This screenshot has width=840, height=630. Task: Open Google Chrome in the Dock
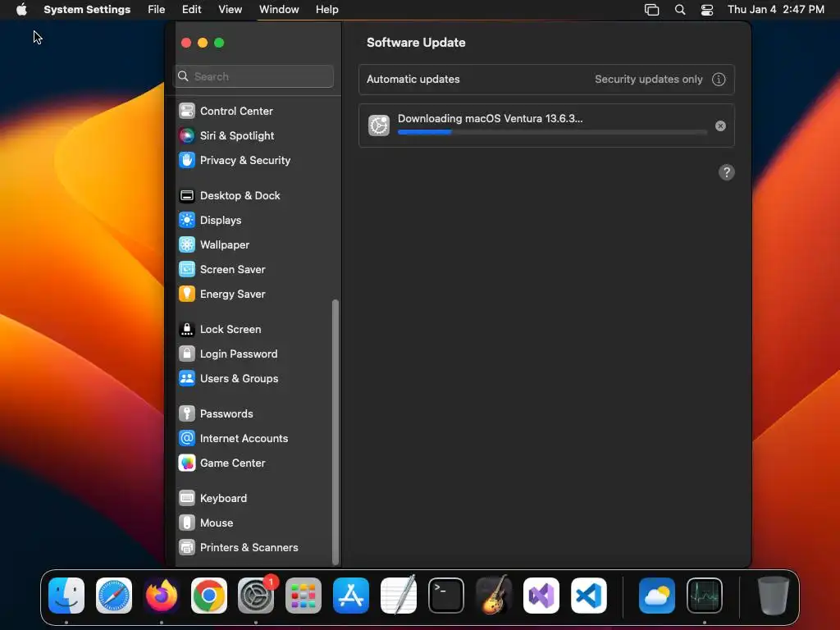click(x=209, y=596)
